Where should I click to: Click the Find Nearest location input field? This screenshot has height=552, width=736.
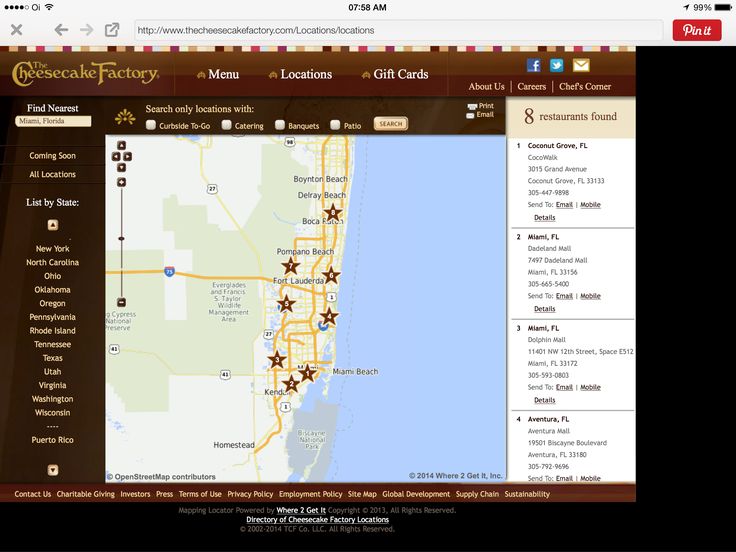tap(53, 121)
